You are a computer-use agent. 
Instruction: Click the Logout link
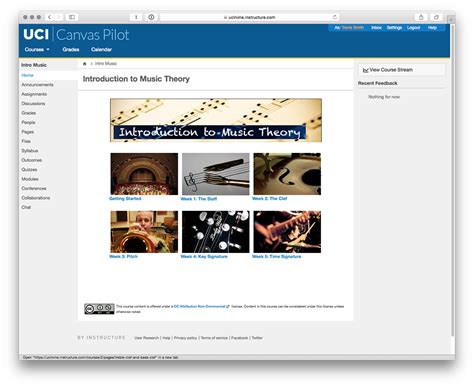coord(413,28)
